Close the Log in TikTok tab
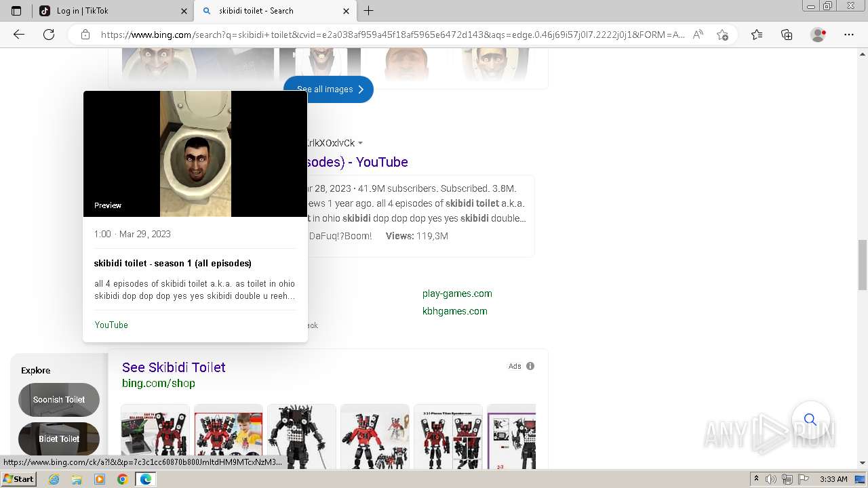Image resolution: width=868 pixels, height=488 pixels. (184, 11)
